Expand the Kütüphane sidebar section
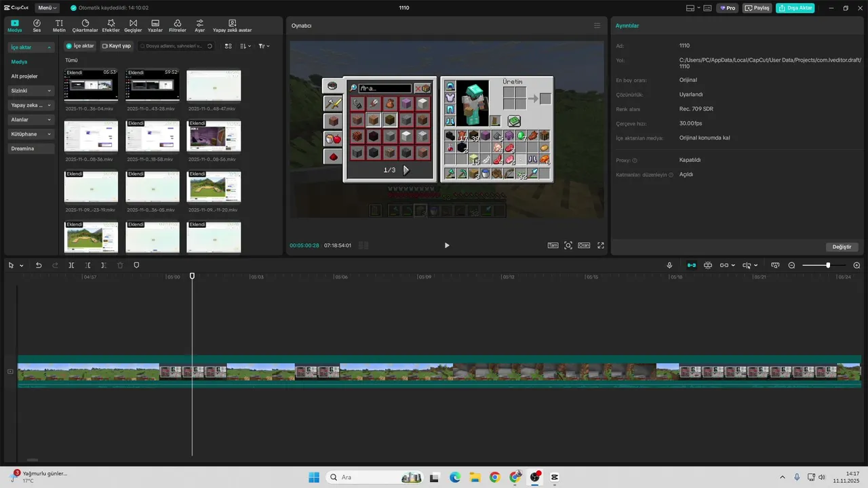 coord(31,134)
